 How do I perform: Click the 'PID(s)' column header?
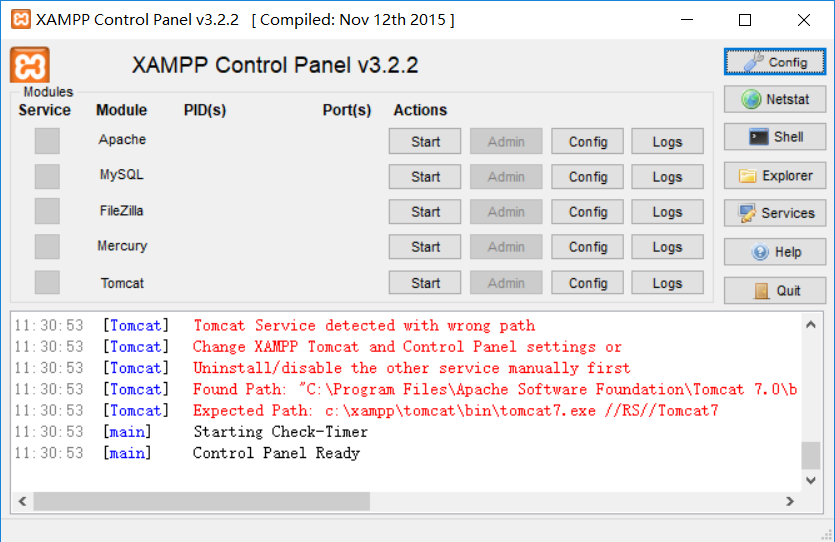205,110
